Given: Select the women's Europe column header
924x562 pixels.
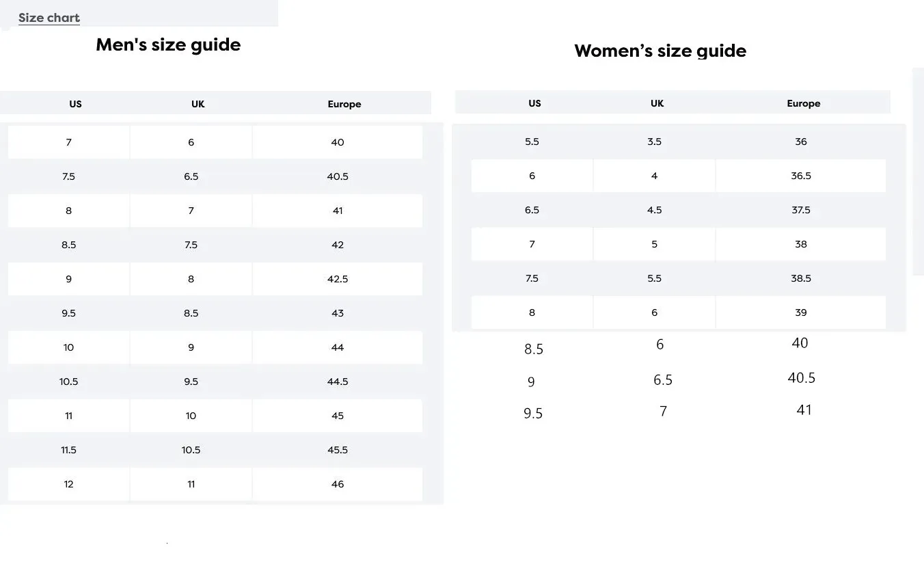Looking at the screenshot, I should click(x=803, y=103).
